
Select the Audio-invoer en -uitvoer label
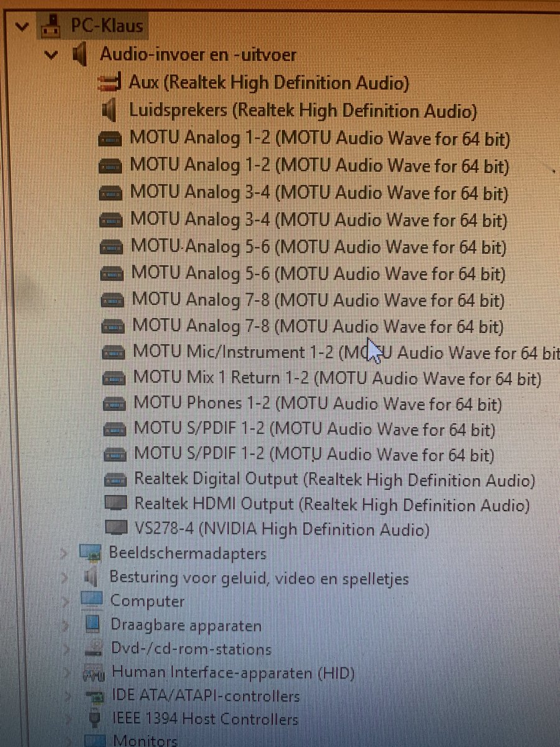click(x=198, y=55)
